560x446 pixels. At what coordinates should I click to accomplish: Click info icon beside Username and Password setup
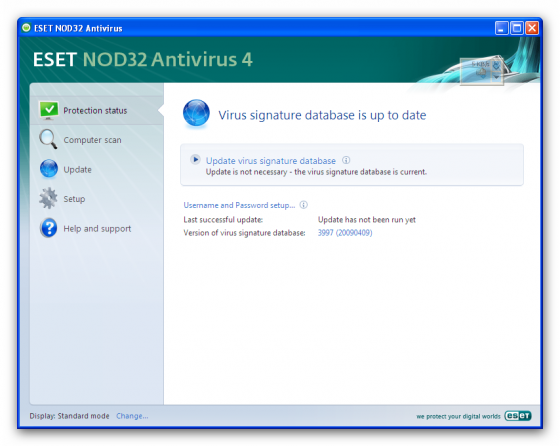304,205
